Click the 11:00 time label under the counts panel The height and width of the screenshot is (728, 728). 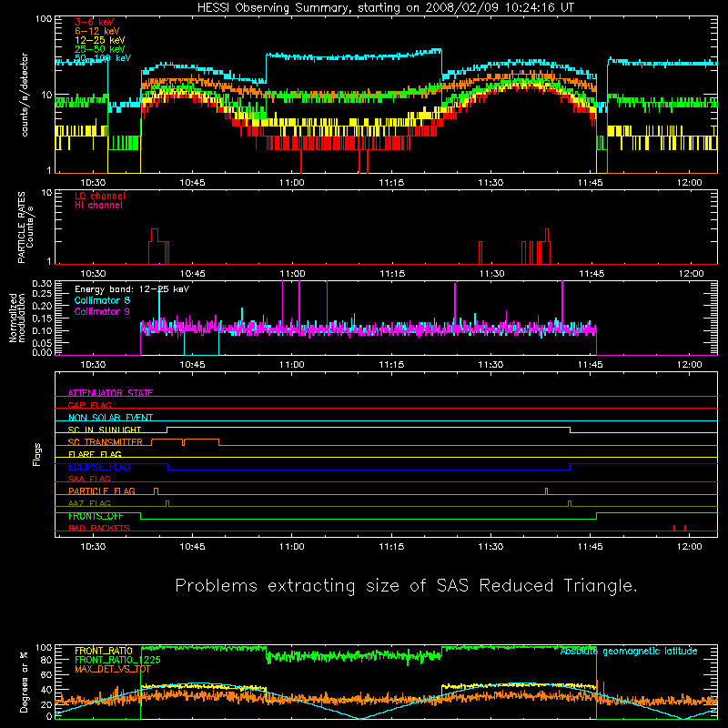pos(292,183)
